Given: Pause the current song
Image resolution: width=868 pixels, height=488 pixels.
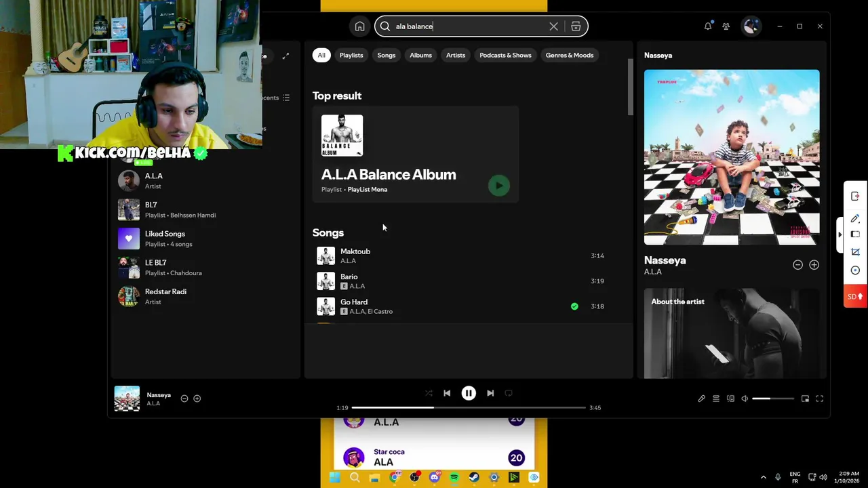Looking at the screenshot, I should pos(469,393).
